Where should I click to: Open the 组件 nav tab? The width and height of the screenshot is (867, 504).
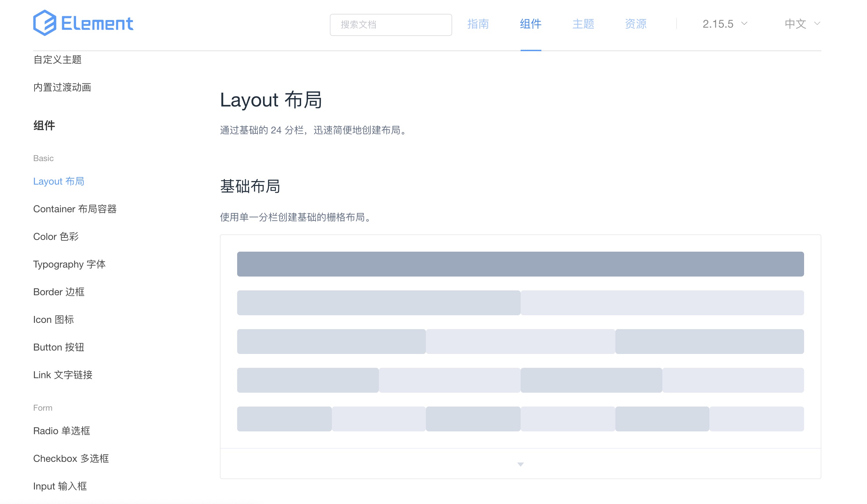pos(531,24)
